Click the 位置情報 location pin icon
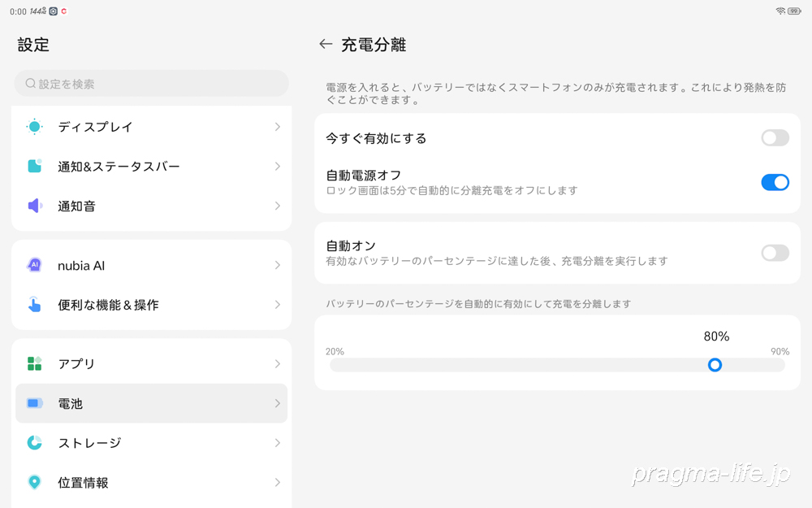The image size is (812, 508). tap(34, 483)
